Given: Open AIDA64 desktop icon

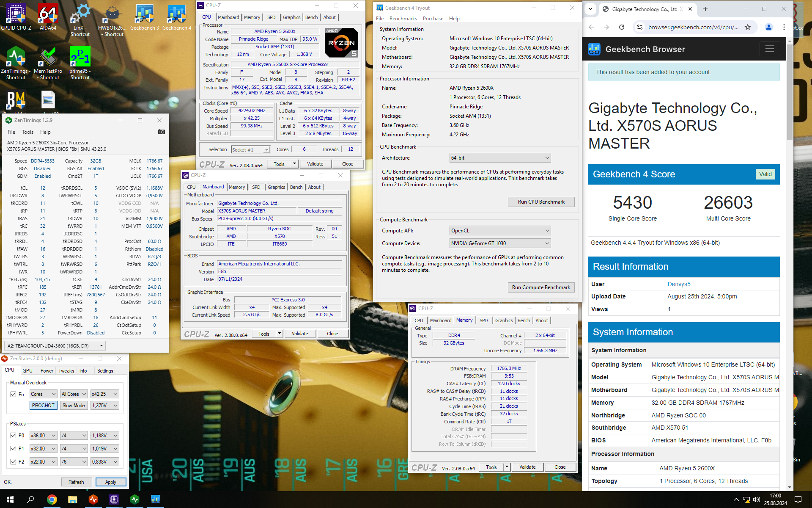Looking at the screenshot, I should pyautogui.click(x=48, y=17).
